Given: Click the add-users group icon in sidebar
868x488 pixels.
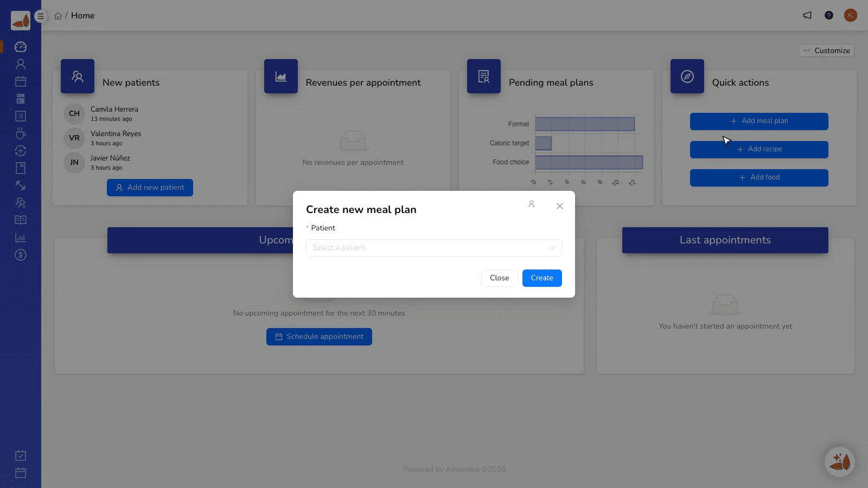Looking at the screenshot, I should point(21,203).
